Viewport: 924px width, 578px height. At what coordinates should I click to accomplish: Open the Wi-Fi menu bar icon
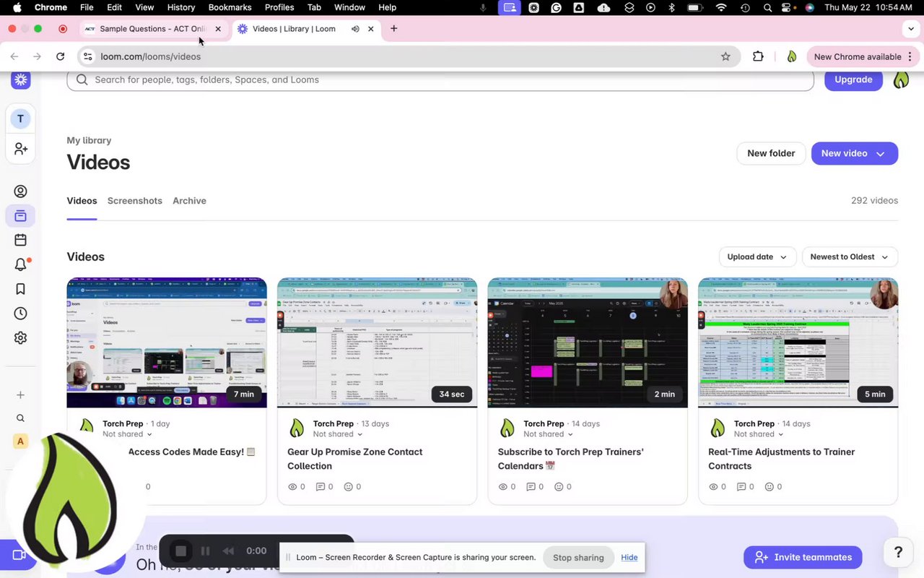[x=720, y=7]
